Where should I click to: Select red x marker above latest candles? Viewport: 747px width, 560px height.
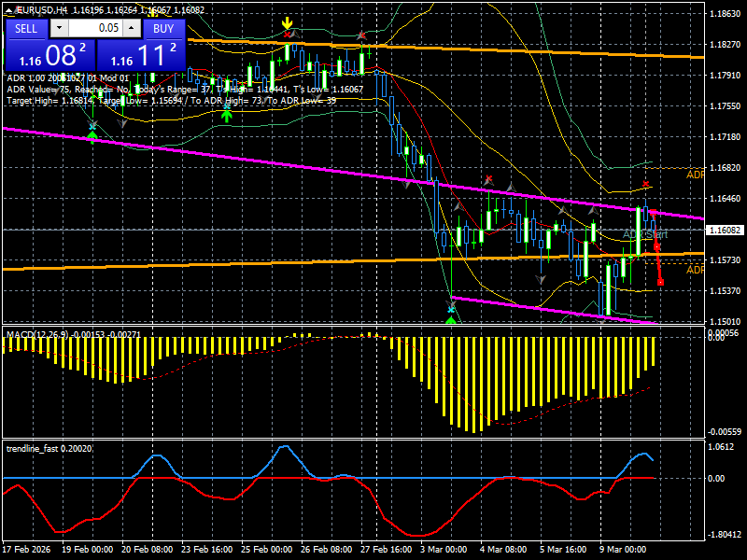[x=646, y=184]
